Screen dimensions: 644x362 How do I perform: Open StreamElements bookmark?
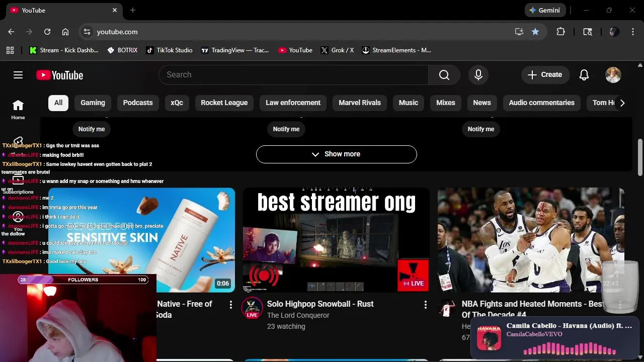click(x=396, y=50)
